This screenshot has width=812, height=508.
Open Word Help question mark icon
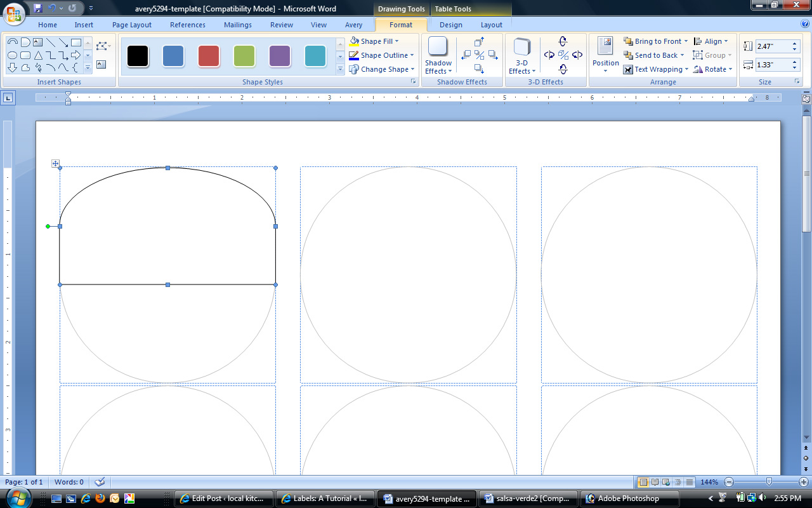804,24
